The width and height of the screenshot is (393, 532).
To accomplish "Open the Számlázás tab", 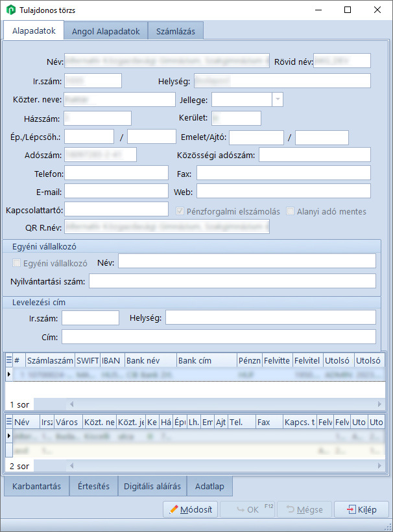I will pos(176,31).
